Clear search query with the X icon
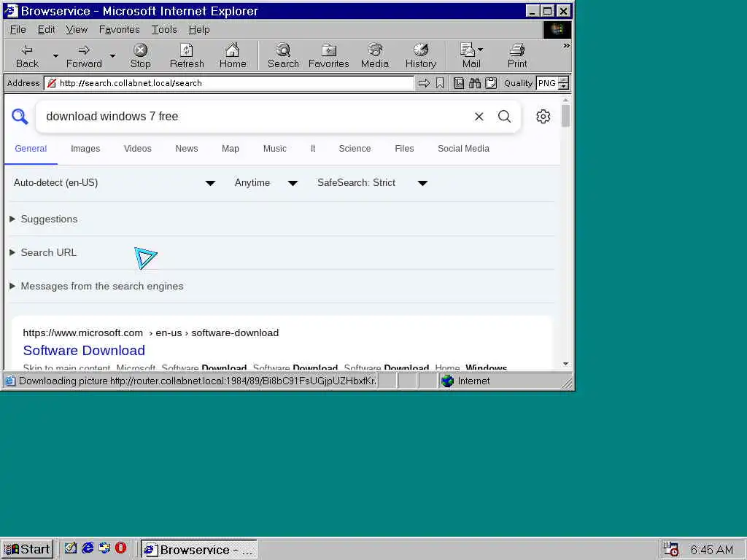Image resolution: width=747 pixels, height=560 pixels. click(479, 117)
